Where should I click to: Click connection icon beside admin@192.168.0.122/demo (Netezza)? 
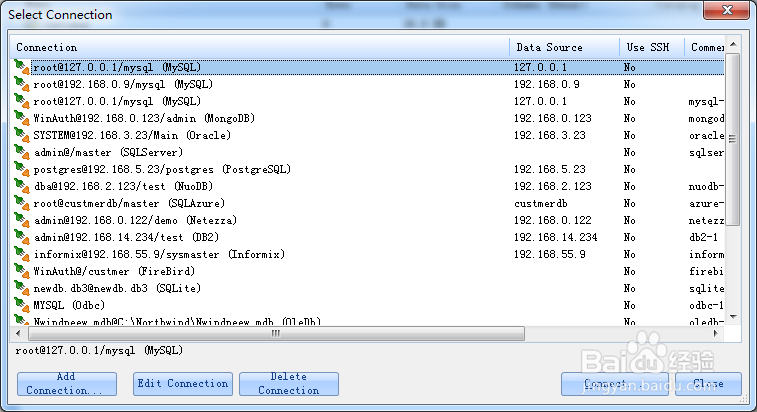22,220
